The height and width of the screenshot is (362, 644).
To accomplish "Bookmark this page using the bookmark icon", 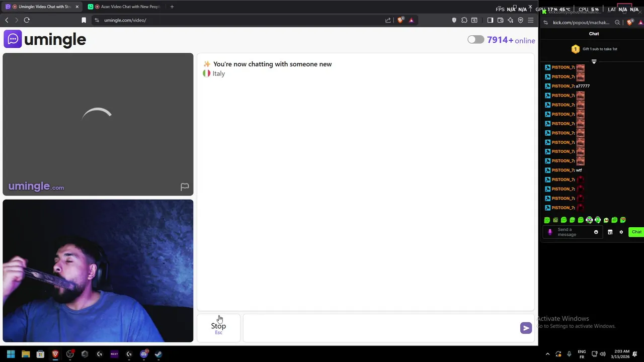I will point(84,20).
